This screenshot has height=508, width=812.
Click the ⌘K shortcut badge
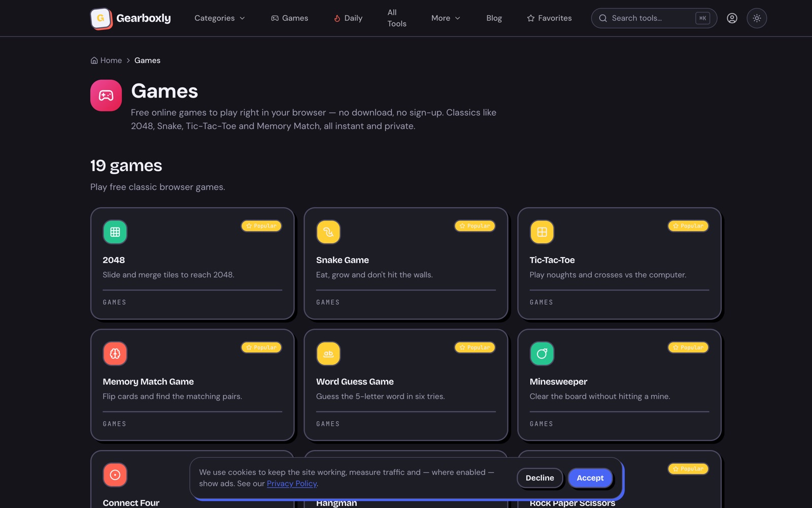(x=702, y=18)
